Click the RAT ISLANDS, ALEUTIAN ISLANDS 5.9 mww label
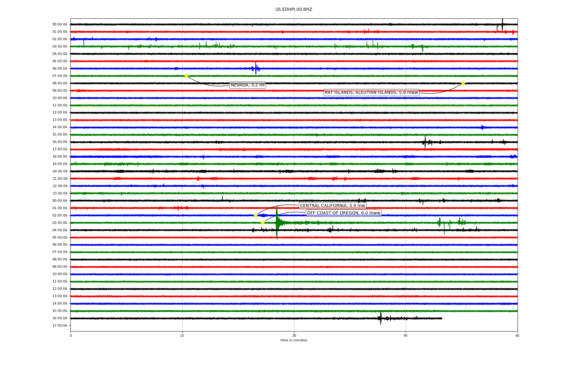Screen dimensions: 588x368 click(371, 93)
